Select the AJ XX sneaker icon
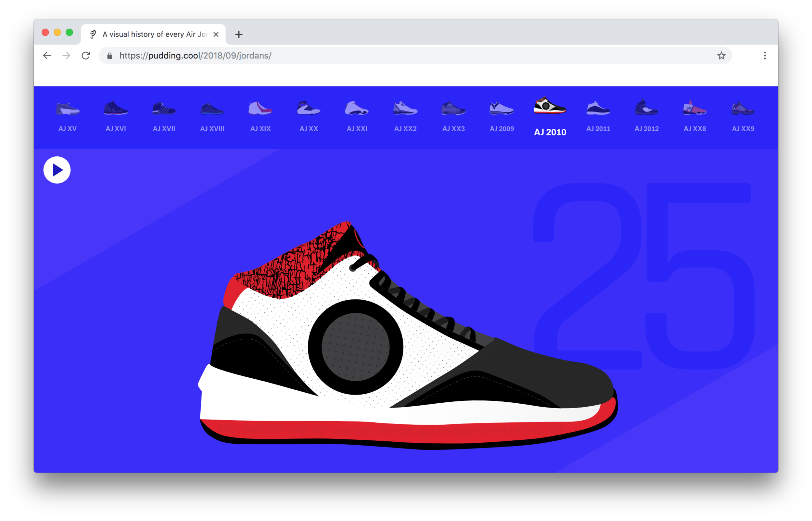The image size is (812, 521). (x=308, y=108)
